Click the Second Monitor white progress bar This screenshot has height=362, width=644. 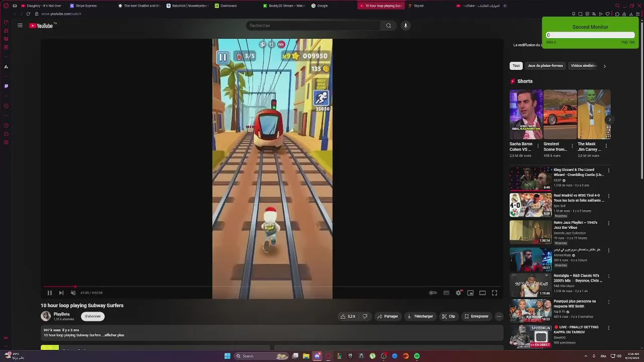(x=590, y=35)
